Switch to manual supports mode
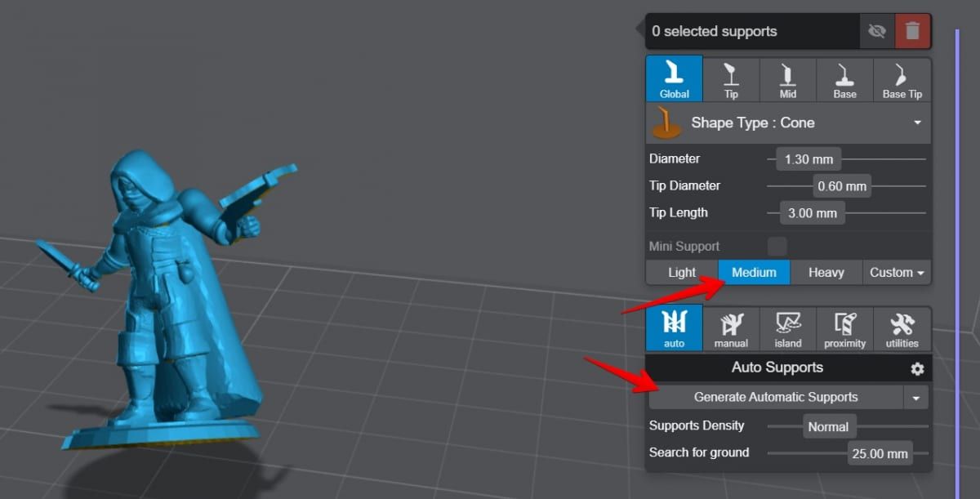The image size is (980, 499). point(731,327)
